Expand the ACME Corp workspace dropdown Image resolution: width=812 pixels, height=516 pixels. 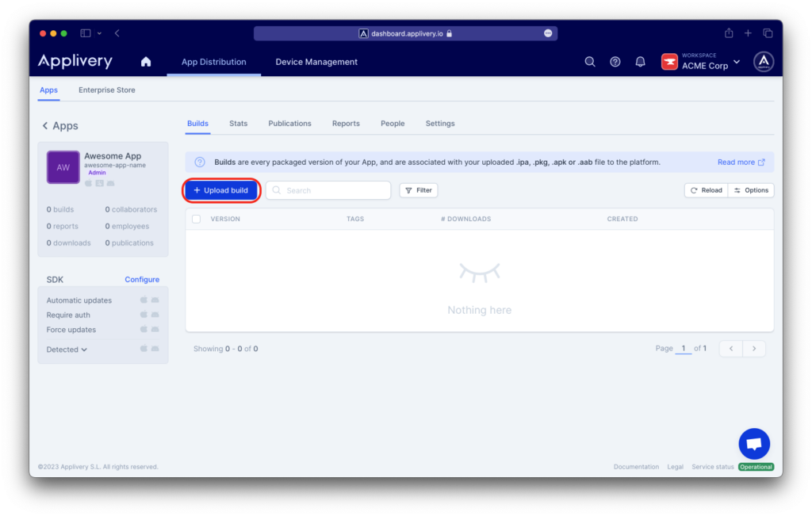click(737, 62)
